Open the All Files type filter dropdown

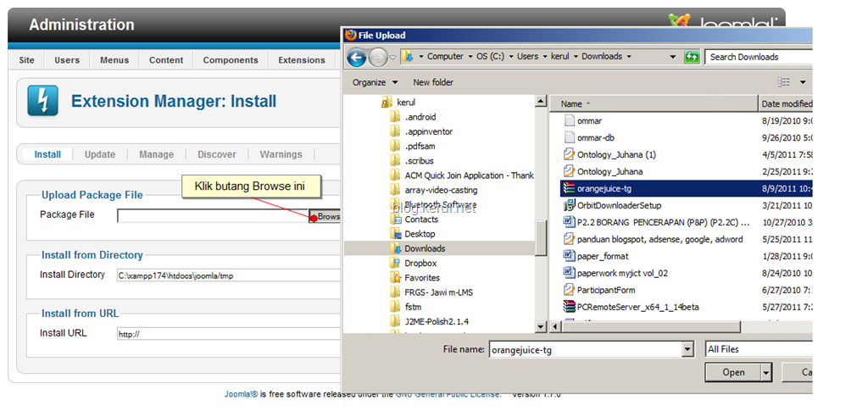(x=759, y=349)
